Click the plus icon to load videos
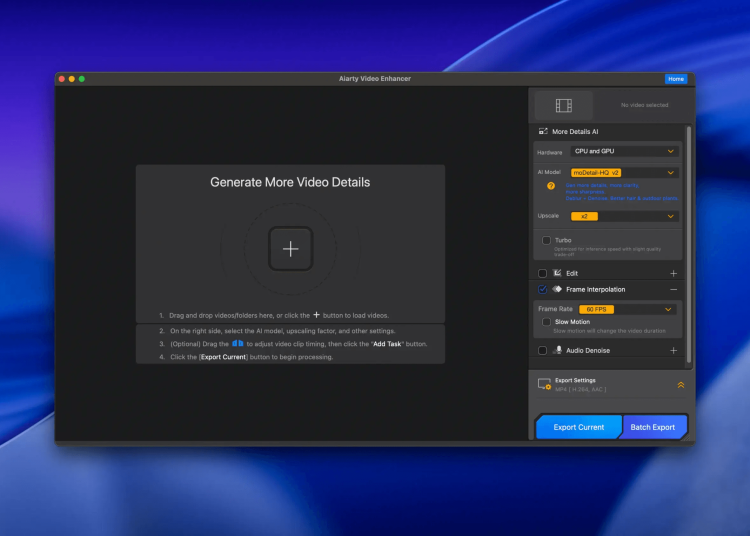This screenshot has width=750, height=536. point(290,248)
